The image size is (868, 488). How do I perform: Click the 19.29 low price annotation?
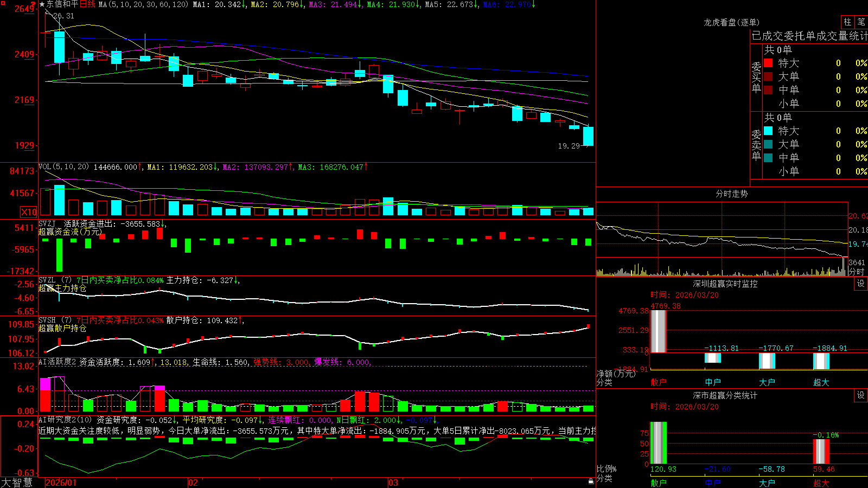click(x=569, y=146)
